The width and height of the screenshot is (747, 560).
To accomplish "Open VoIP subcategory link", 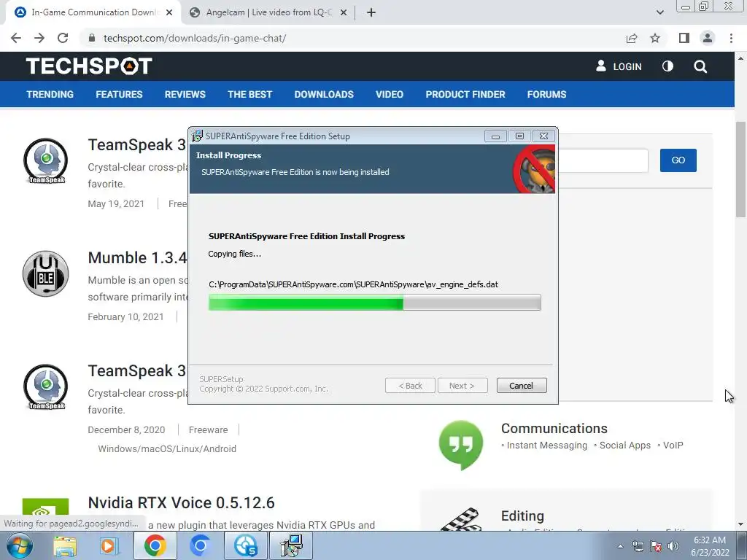I will (x=673, y=446).
